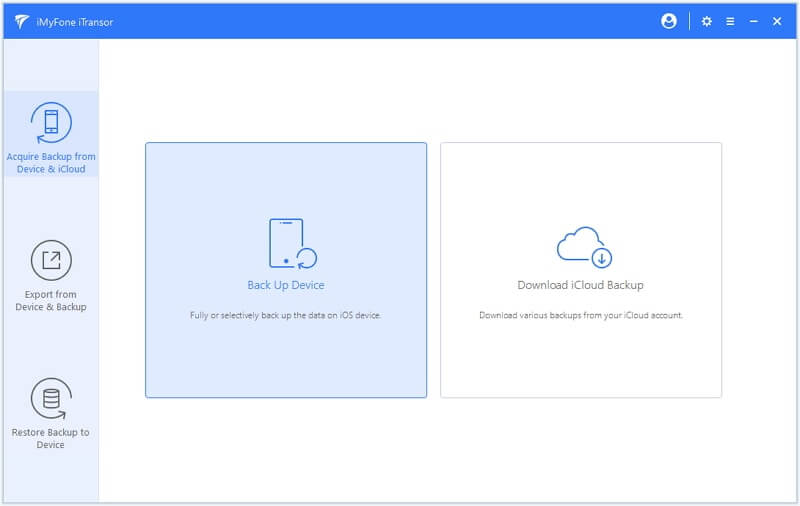Click the Download iCloud Backup title
The width and height of the screenshot is (800, 506).
tap(581, 285)
